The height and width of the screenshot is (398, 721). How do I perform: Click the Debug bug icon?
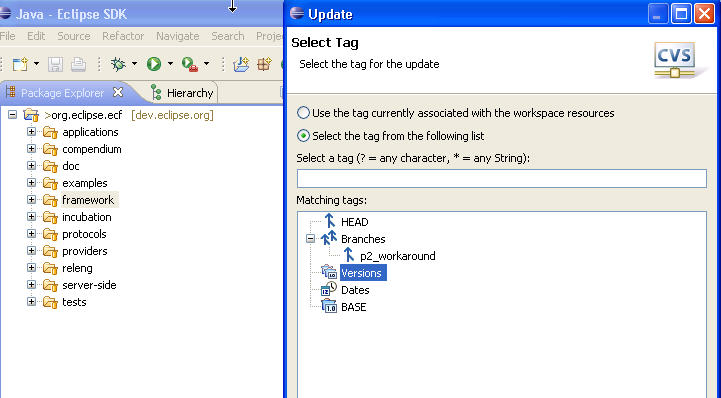pos(118,64)
